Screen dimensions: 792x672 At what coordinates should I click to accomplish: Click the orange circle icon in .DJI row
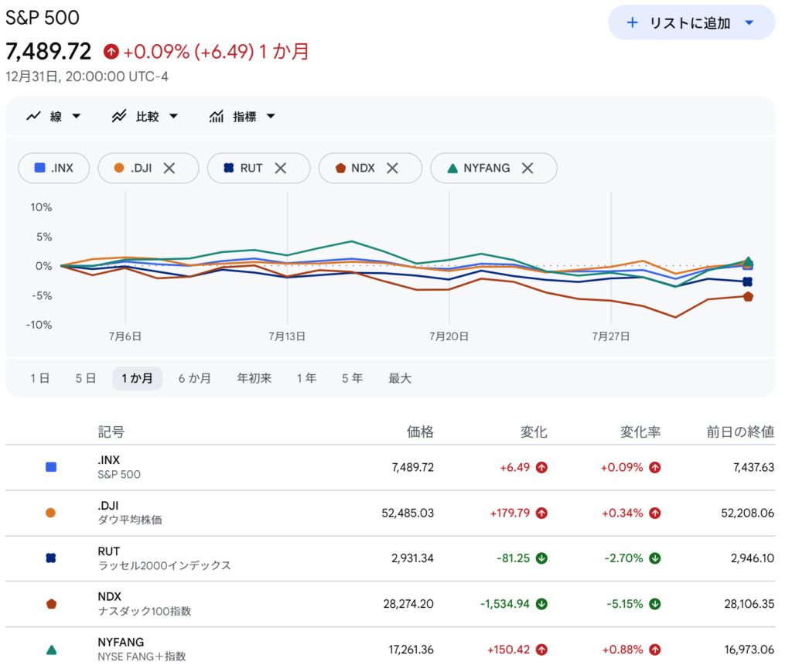(x=50, y=513)
